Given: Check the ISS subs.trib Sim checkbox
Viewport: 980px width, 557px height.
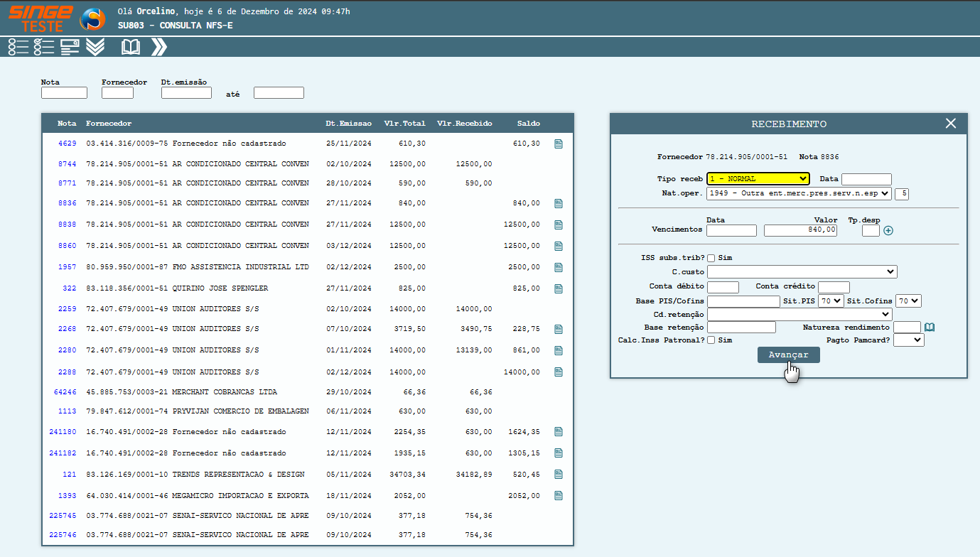Looking at the screenshot, I should point(711,258).
